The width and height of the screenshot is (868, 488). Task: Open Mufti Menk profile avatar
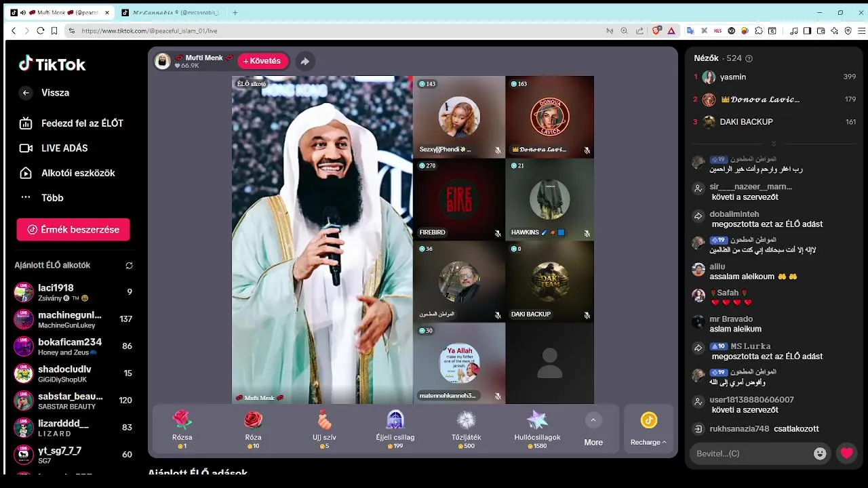[163, 61]
